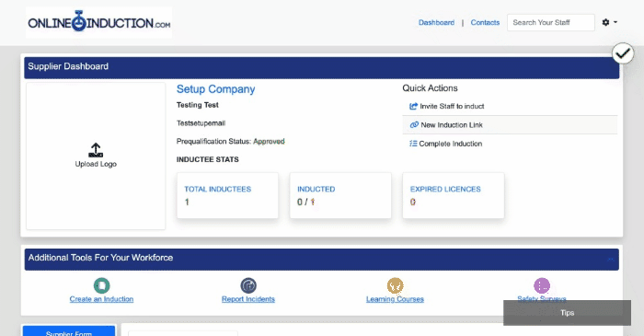
Task: Select the Testing Test name text
Action: coord(198,105)
